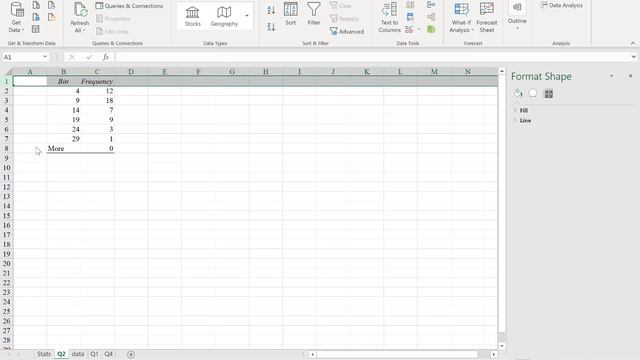
Task: Click the Relationships icon
Action: coord(431,17)
